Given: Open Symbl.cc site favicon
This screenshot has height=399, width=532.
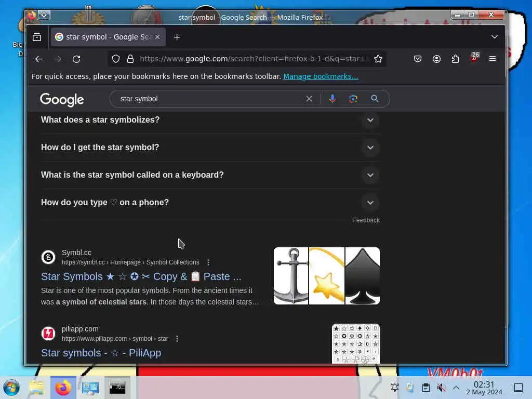Looking at the screenshot, I should coord(48,257).
